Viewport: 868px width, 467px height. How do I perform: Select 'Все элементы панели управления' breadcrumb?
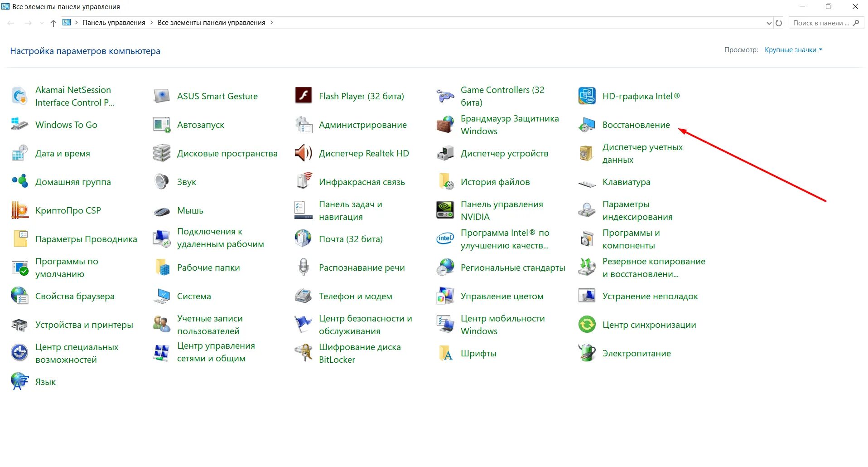[212, 23]
